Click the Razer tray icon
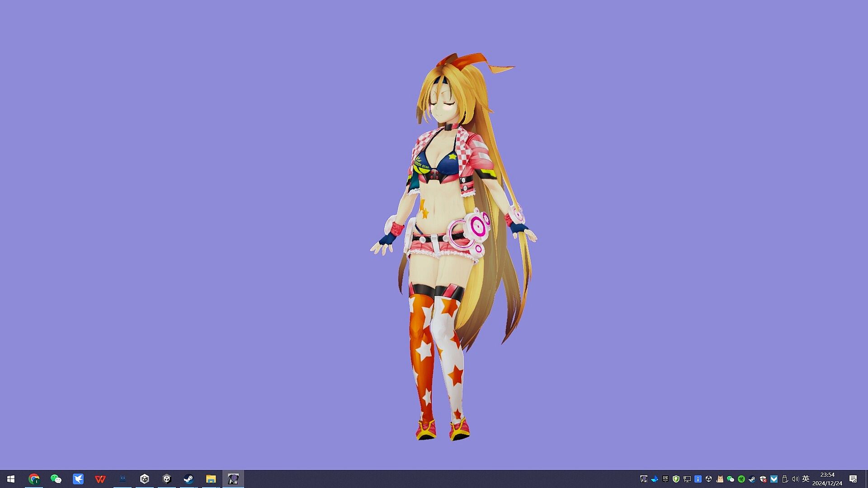 tap(741, 479)
